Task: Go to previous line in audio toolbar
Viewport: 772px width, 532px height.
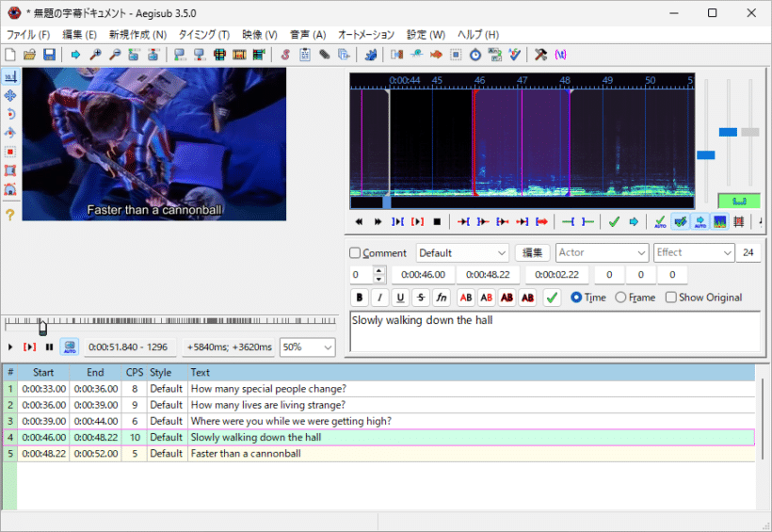Action: (x=359, y=221)
